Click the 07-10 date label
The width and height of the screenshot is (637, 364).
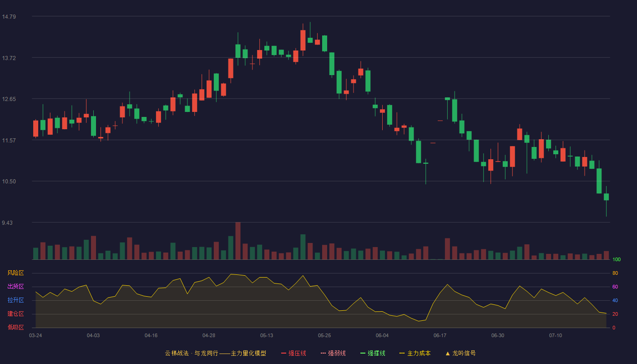click(556, 335)
